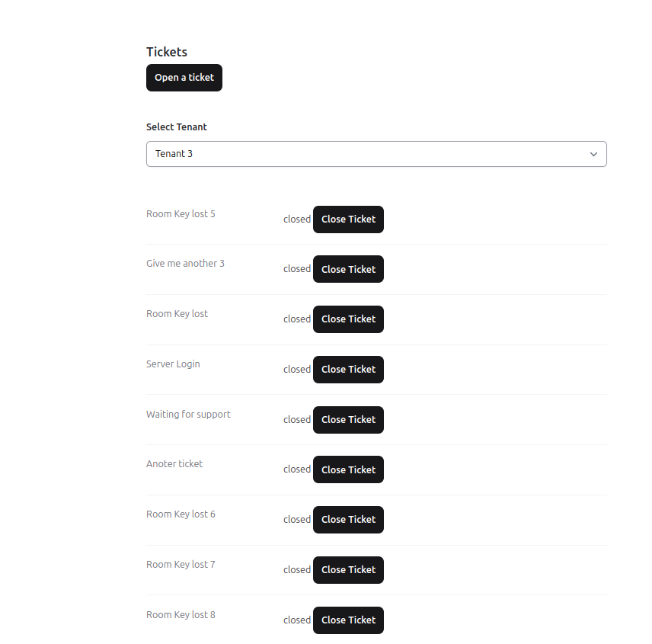This screenshot has width=652, height=644.
Task: Open the Server Login ticket details
Action: click(x=173, y=364)
